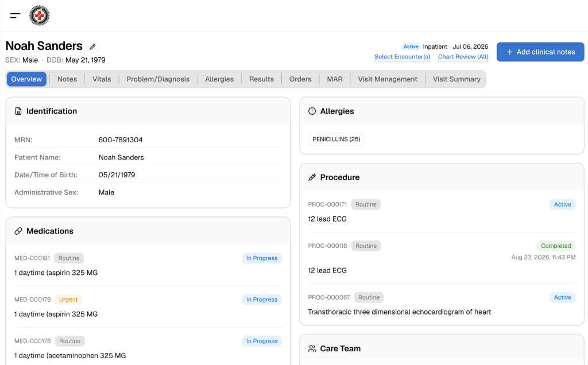The width and height of the screenshot is (588, 365).
Task: Open the Orders tab
Action: tap(300, 79)
